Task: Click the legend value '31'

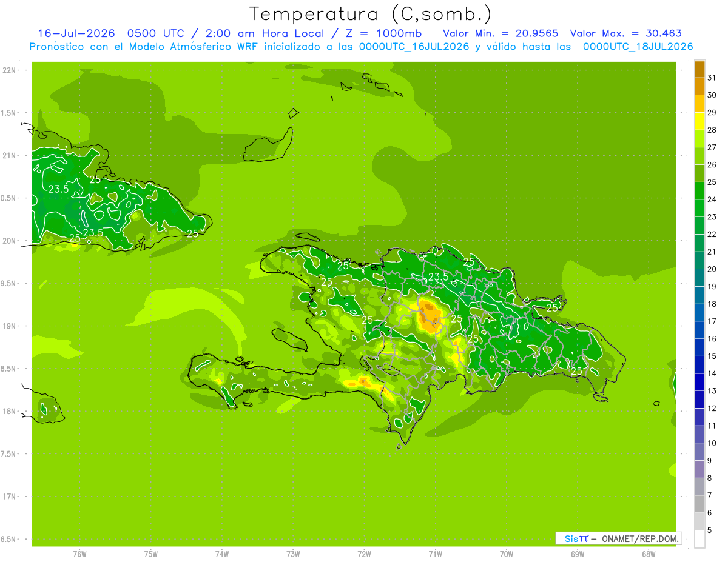Action: (712, 78)
